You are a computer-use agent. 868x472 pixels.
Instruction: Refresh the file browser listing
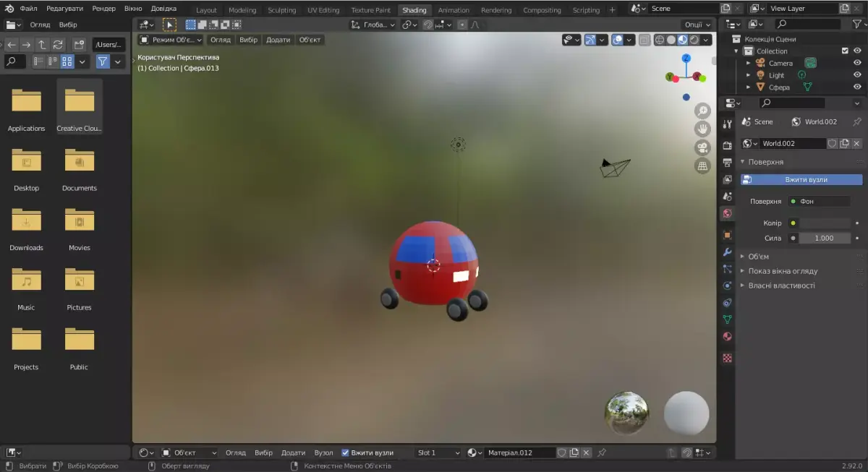[x=58, y=45]
